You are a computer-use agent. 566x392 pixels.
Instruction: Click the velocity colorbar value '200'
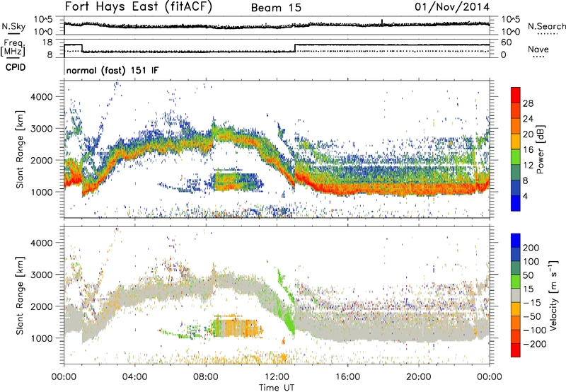click(x=531, y=248)
